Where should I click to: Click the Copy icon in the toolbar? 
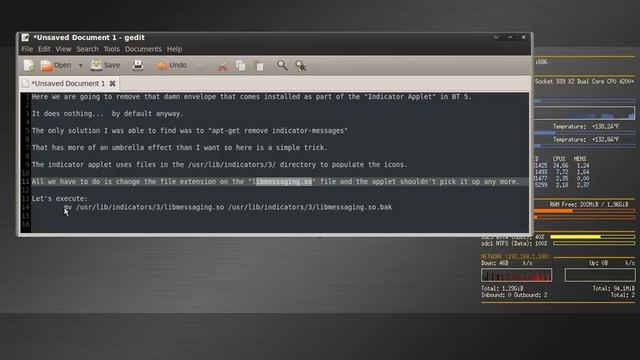point(241,66)
